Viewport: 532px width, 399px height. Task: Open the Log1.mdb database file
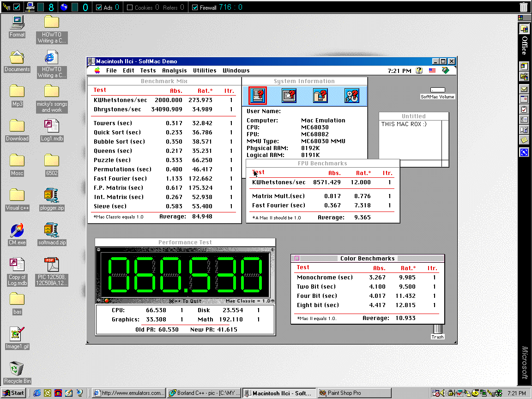[x=52, y=127]
